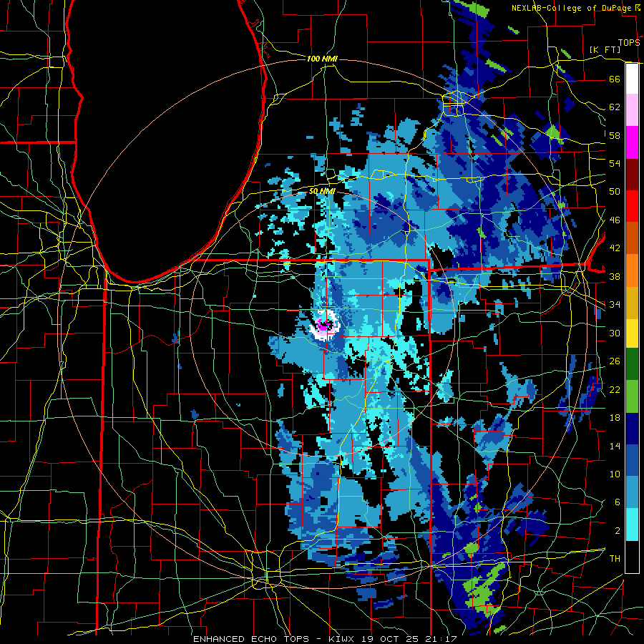Image resolution: width=644 pixels, height=644 pixels.
Task: Click the 38 legend value
Action: pos(615,276)
